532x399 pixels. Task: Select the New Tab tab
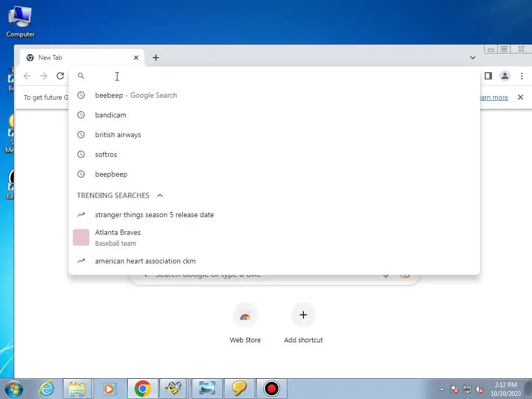(x=82, y=58)
